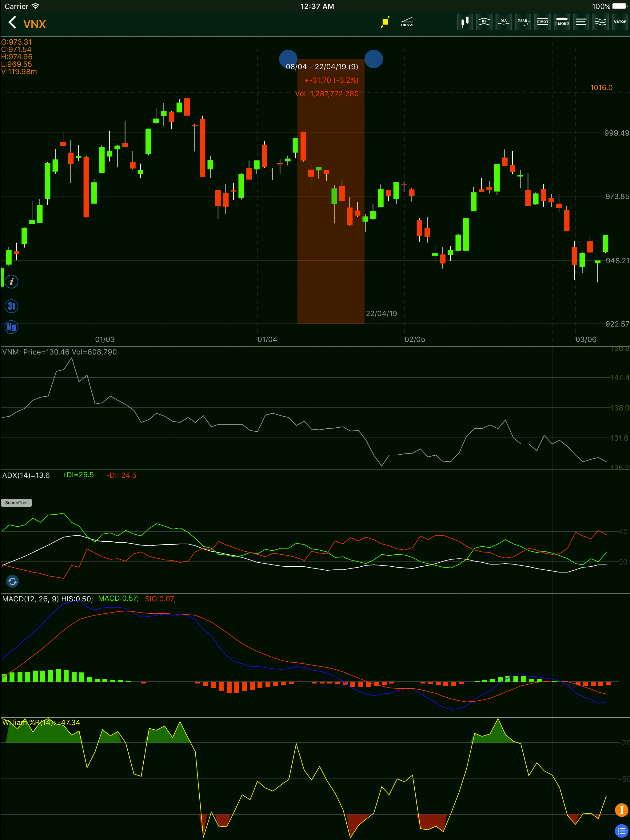Viewport: 630px width, 840px height.
Task: Change the Ng interval setting
Action: [11, 327]
